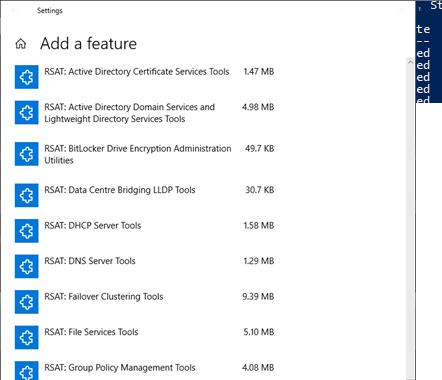Viewport: 442px width, 380px height.
Task: Select RSAT: Group Policy Management Tools entry
Action: click(x=120, y=368)
